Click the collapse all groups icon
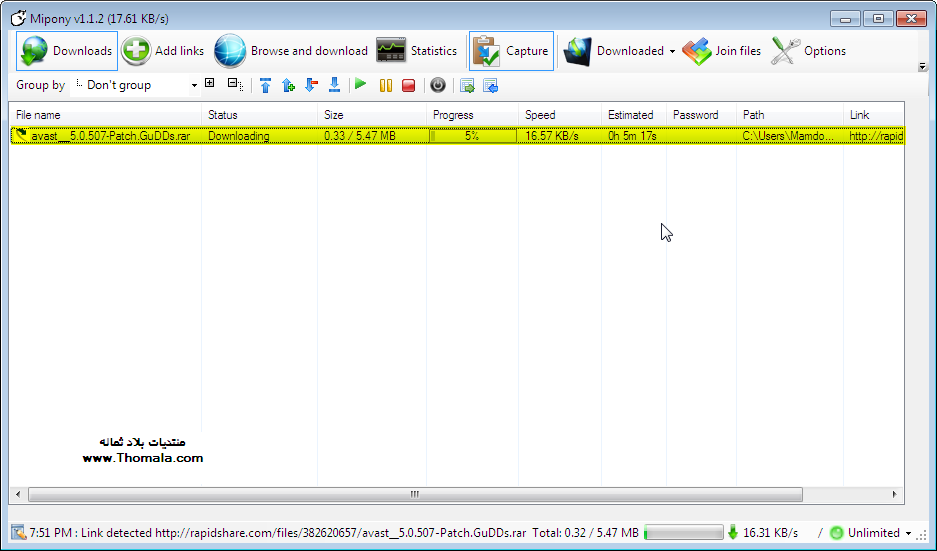 [x=233, y=85]
